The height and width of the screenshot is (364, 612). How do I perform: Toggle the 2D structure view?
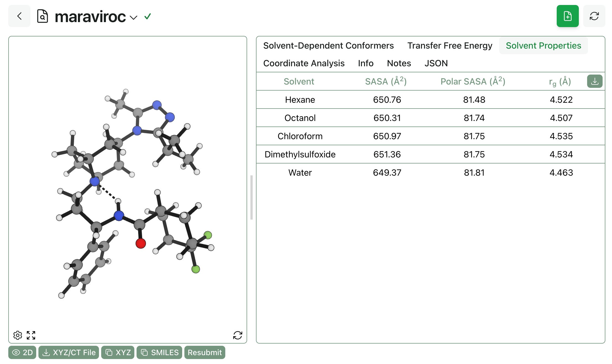pyautogui.click(x=22, y=352)
